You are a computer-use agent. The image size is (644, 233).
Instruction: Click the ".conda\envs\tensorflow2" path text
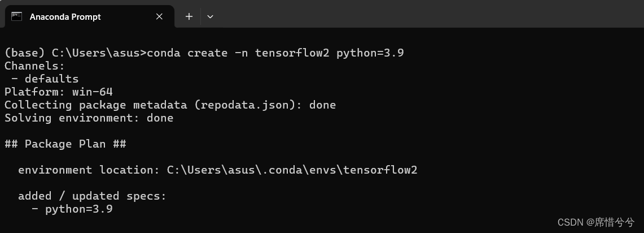pyautogui.click(x=340, y=170)
